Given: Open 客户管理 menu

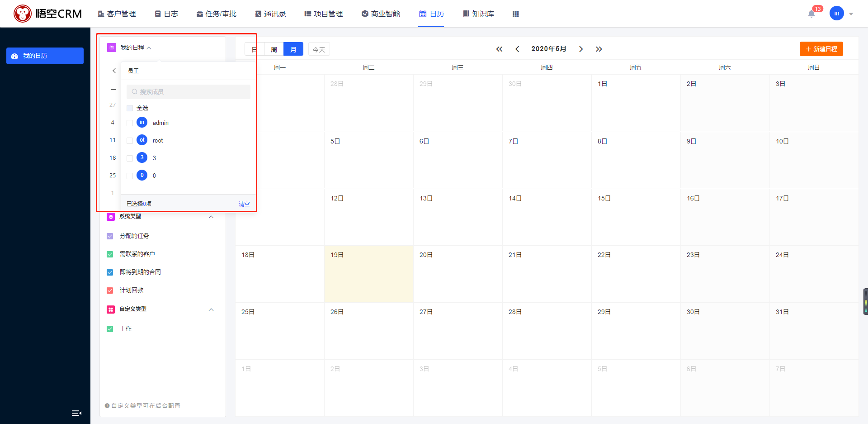Looking at the screenshot, I should 117,14.
